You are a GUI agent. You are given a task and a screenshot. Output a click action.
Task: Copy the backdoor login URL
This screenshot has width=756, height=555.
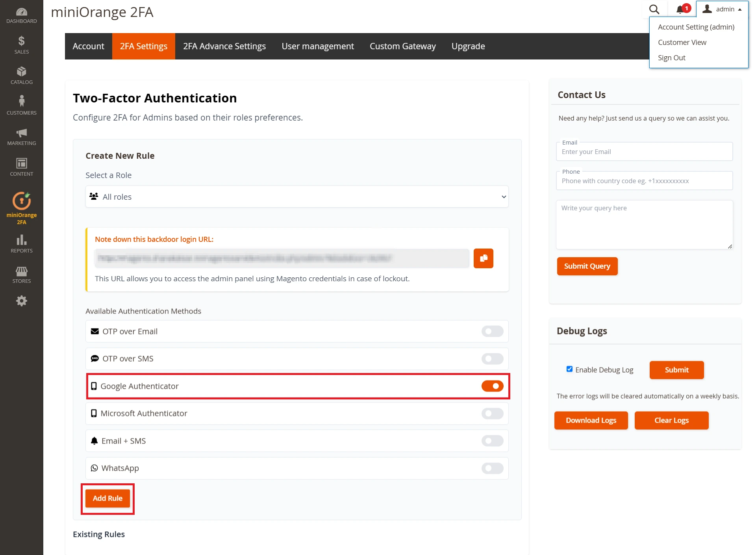[x=483, y=258]
